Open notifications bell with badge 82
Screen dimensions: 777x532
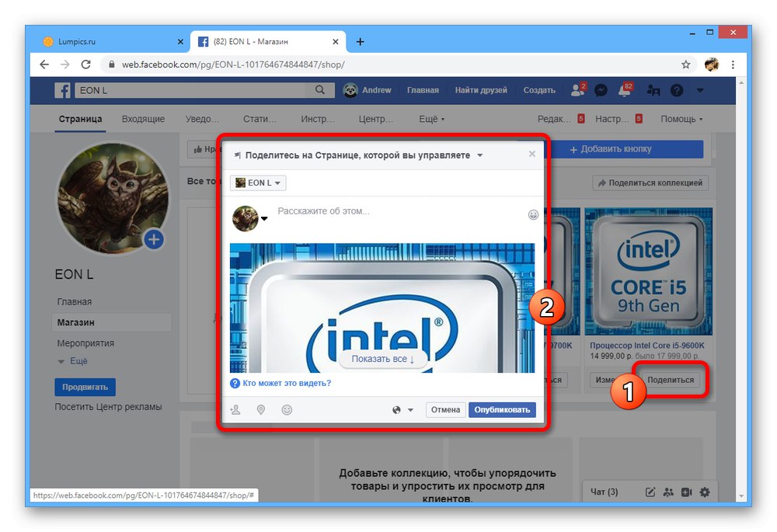point(625,89)
